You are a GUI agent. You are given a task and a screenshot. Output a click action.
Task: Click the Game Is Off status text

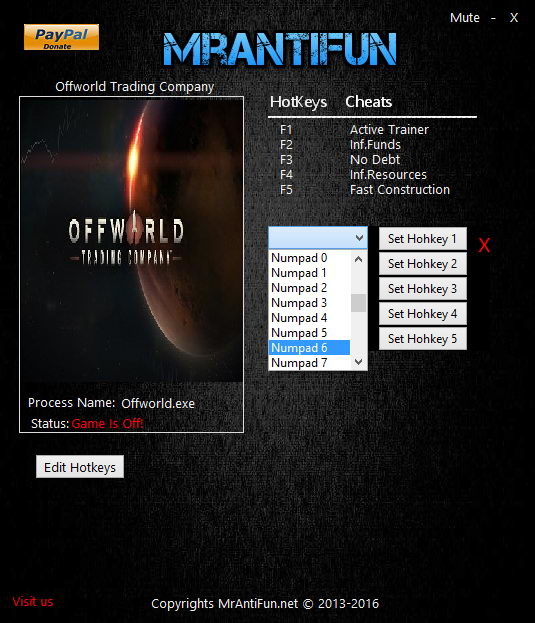107,424
